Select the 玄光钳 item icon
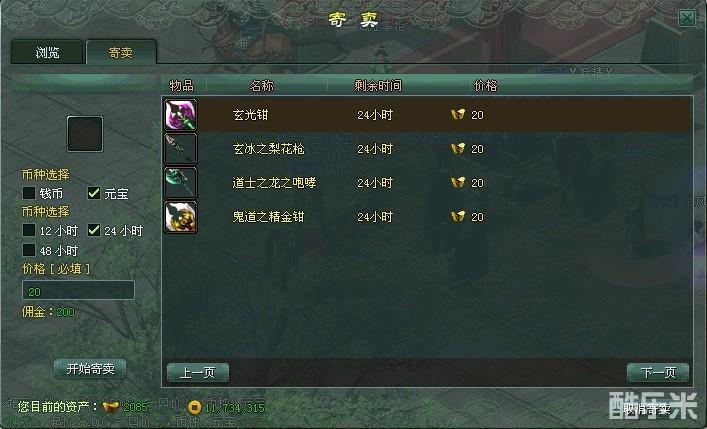Image resolution: width=707 pixels, height=429 pixels. point(180,115)
